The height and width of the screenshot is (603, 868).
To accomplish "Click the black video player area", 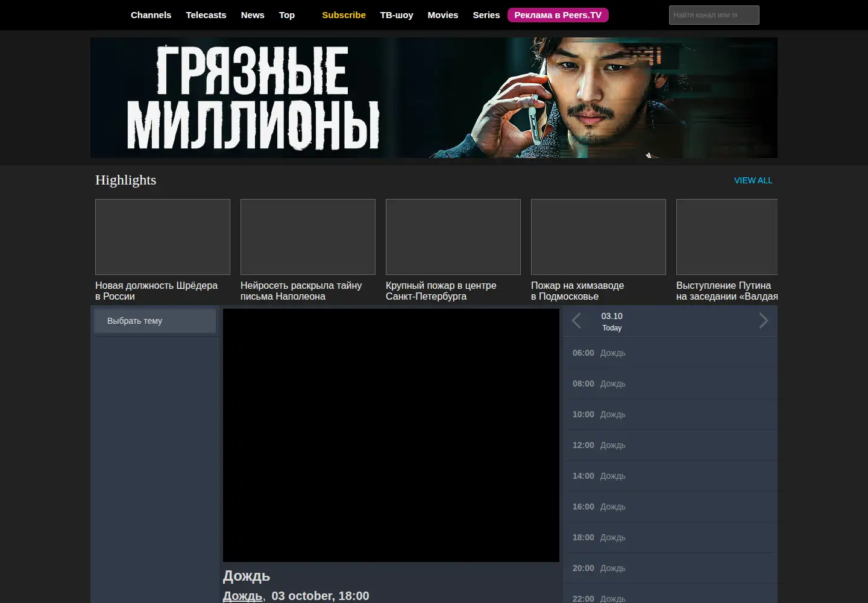I will (391, 435).
